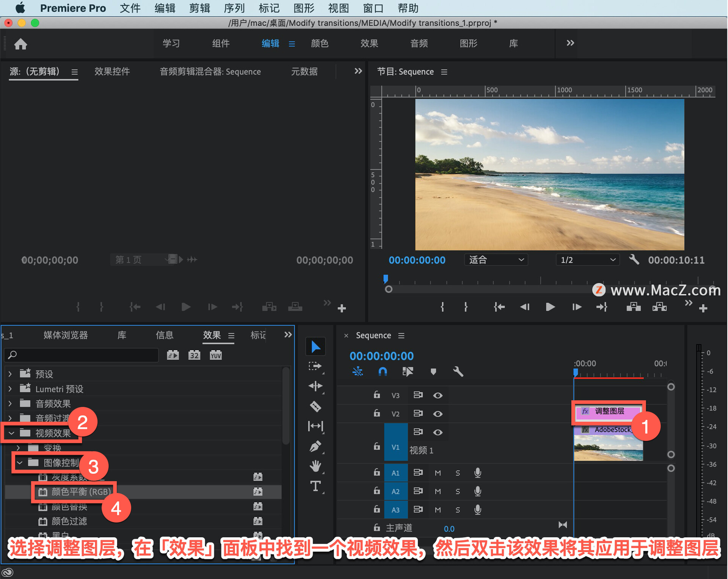This screenshot has height=579, width=728.
Task: Mute audio track A1
Action: coord(438,473)
